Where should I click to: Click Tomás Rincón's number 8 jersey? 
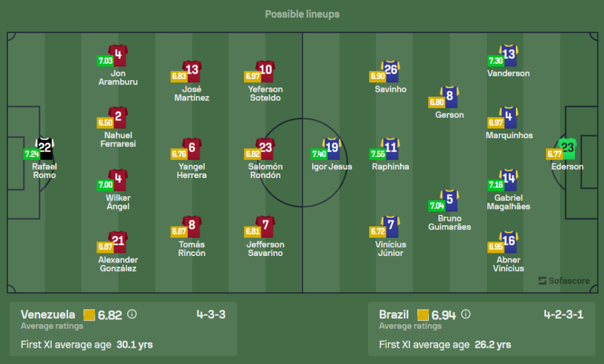(x=192, y=226)
